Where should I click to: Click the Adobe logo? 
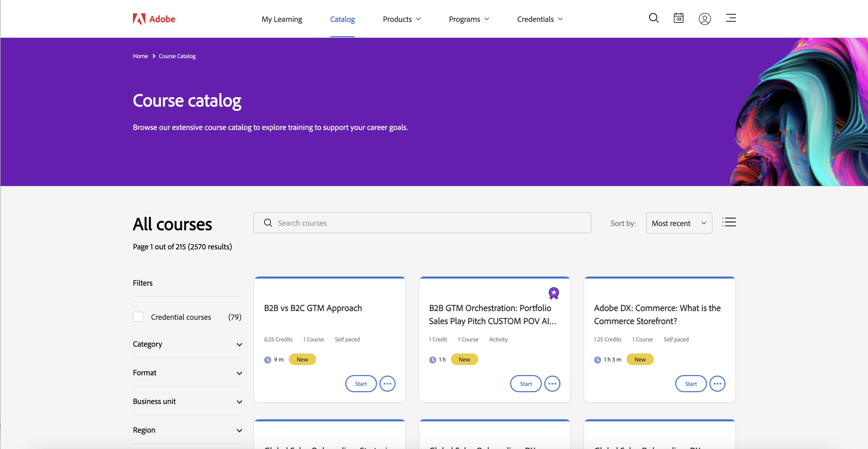154,19
